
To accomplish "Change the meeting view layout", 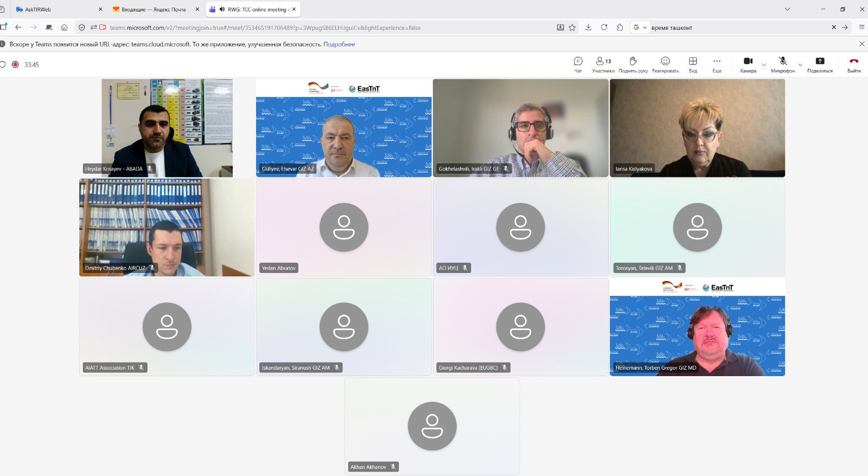I will (x=693, y=64).
